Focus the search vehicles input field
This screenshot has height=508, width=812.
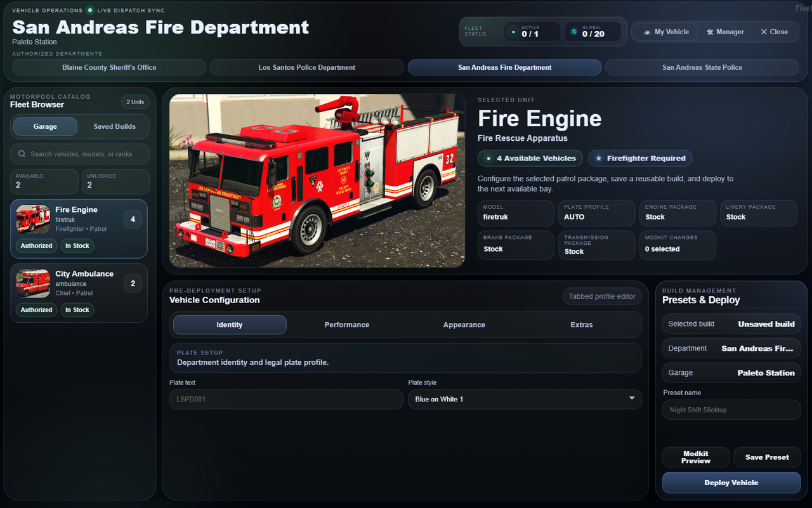coord(80,153)
